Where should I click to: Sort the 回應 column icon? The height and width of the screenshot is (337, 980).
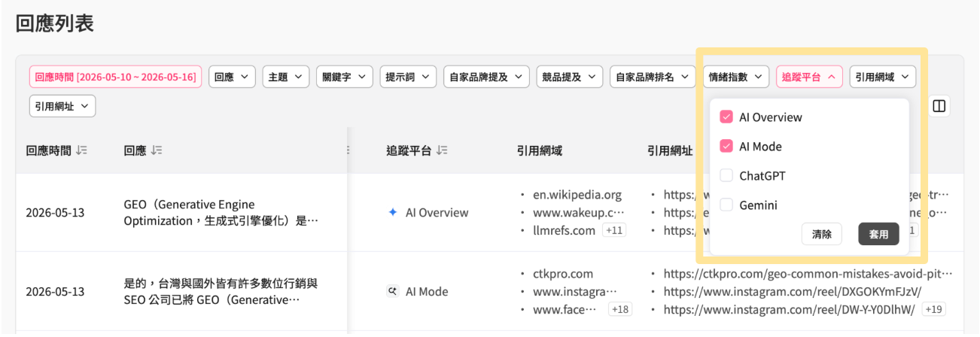[157, 150]
